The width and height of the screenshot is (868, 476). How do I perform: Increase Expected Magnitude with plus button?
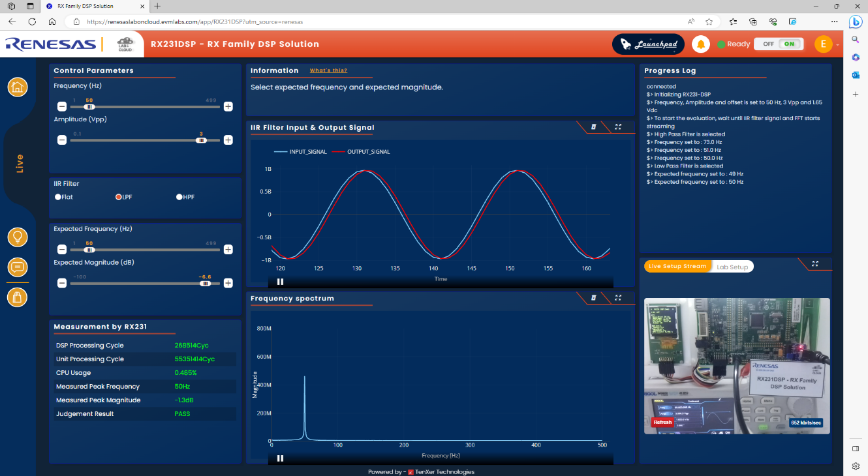click(228, 283)
